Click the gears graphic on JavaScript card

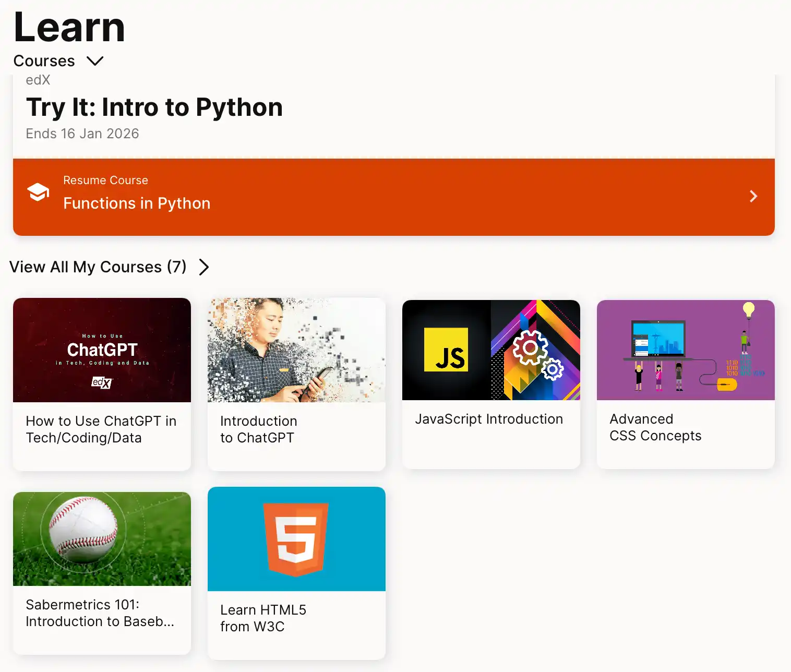(x=537, y=355)
